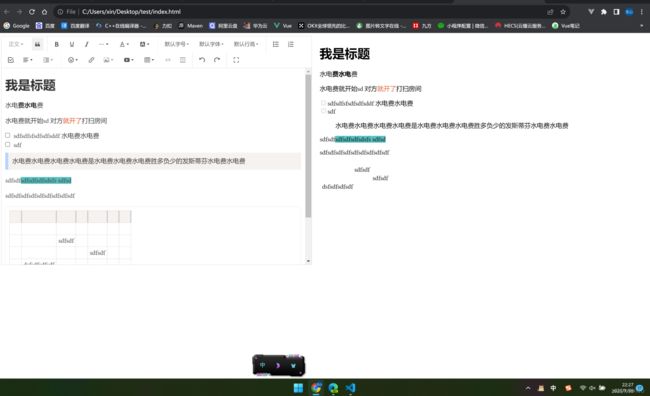Open the Maven bookmark
650x396 pixels.
click(191, 26)
